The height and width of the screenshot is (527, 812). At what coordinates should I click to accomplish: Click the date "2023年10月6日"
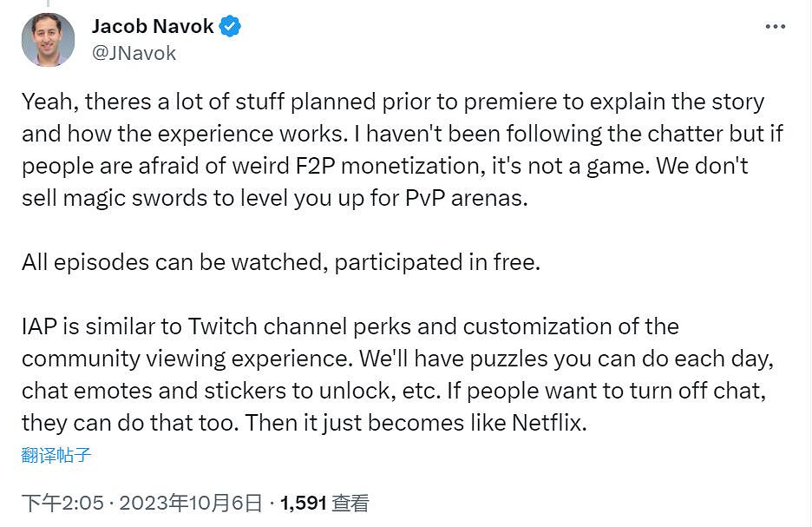[x=190, y=503]
